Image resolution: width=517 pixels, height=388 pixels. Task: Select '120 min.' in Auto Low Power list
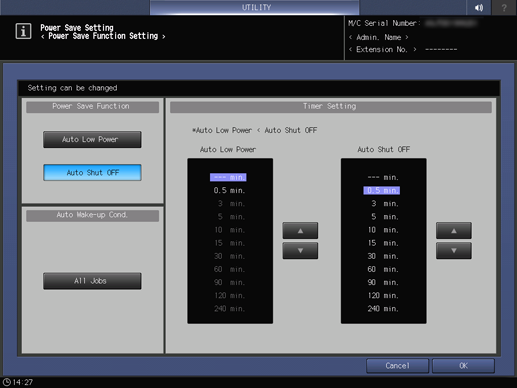click(x=229, y=295)
